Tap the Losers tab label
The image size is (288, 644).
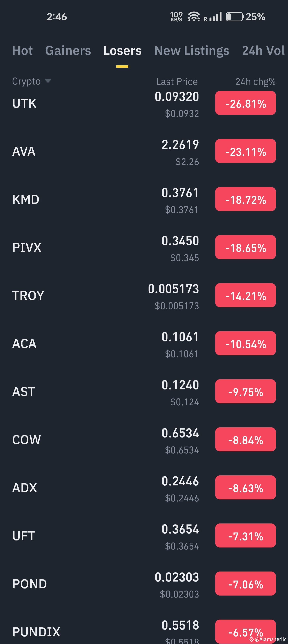(122, 50)
